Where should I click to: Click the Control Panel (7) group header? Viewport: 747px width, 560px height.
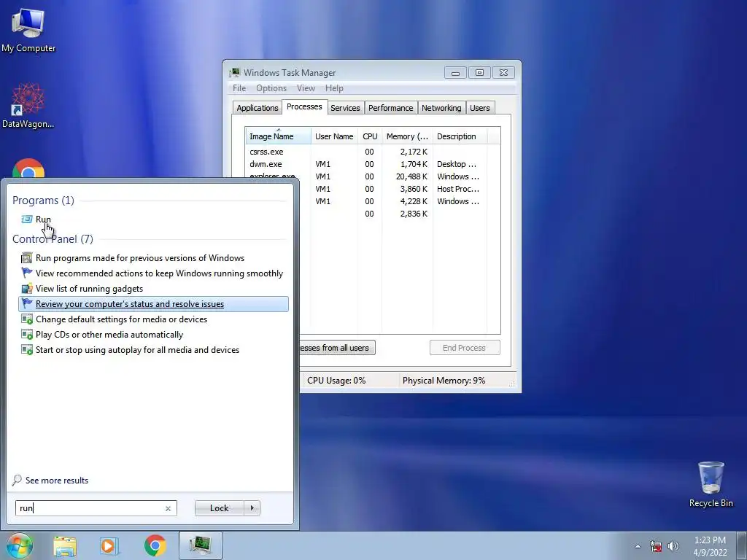tap(53, 239)
